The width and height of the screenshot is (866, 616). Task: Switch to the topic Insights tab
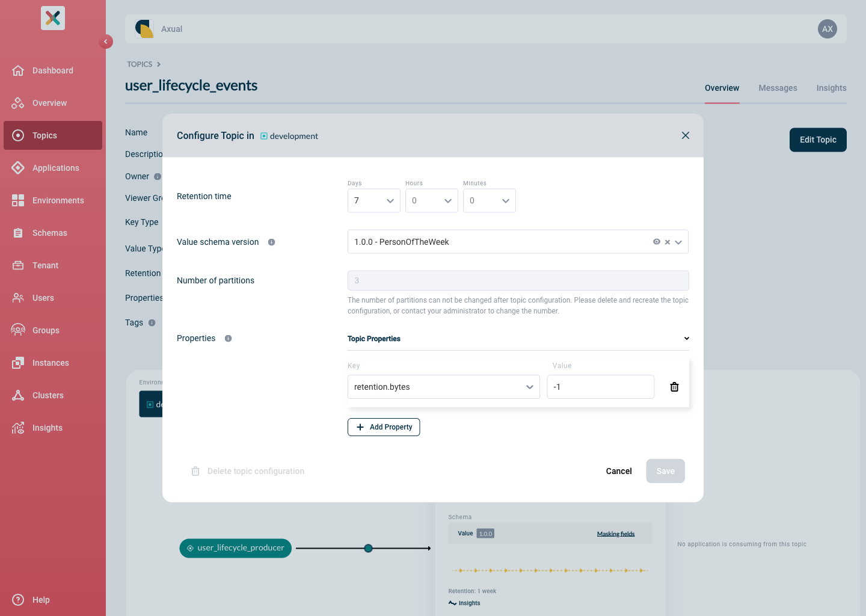tap(831, 88)
